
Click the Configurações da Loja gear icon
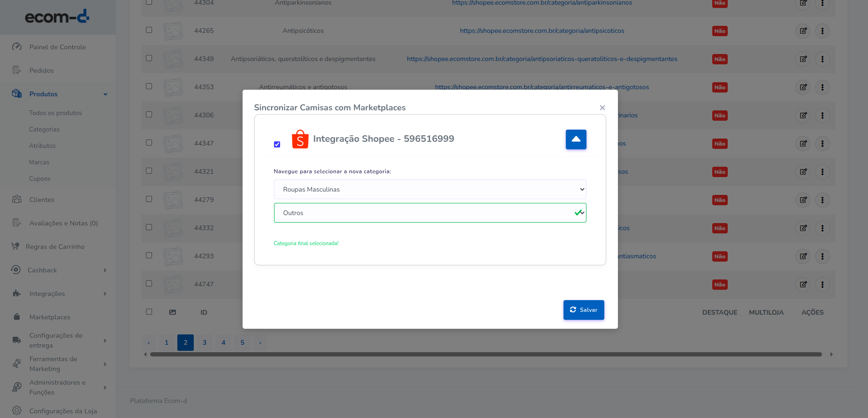(x=17, y=410)
